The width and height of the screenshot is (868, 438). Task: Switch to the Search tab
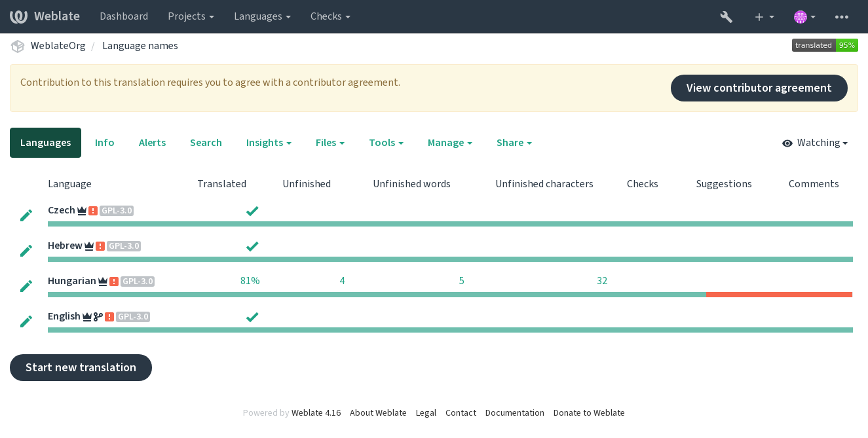click(x=206, y=143)
